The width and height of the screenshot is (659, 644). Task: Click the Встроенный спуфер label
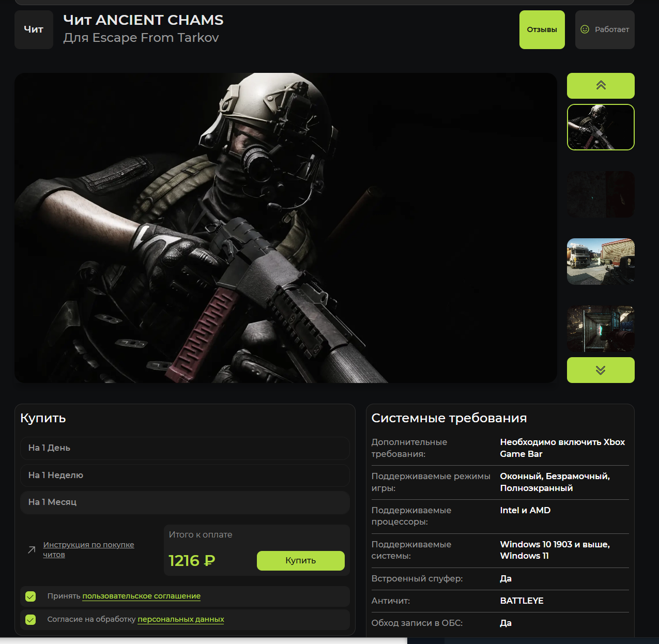coord(417,578)
